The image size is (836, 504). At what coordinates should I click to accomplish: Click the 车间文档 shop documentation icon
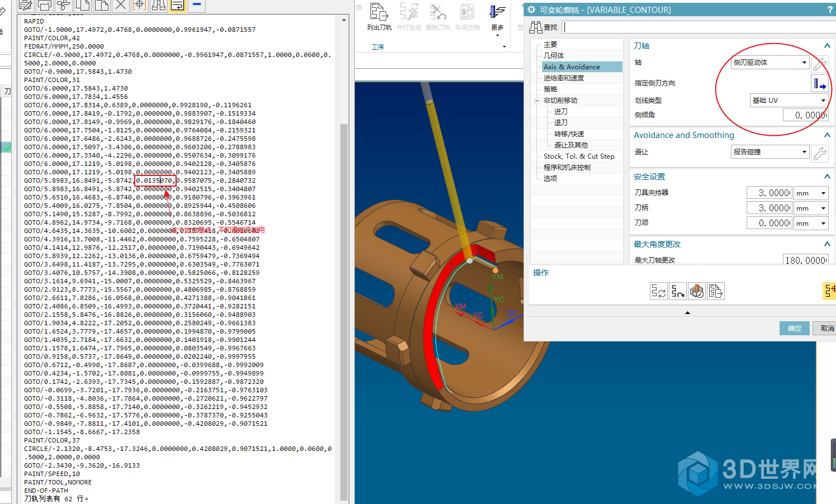tap(467, 17)
